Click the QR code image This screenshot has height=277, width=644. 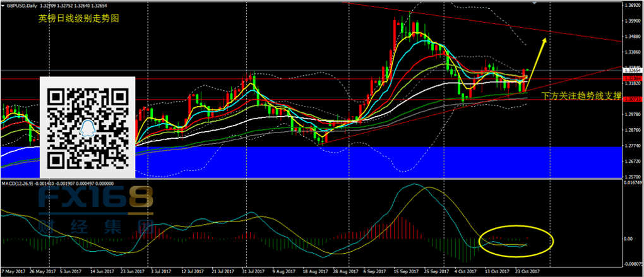coord(88,127)
